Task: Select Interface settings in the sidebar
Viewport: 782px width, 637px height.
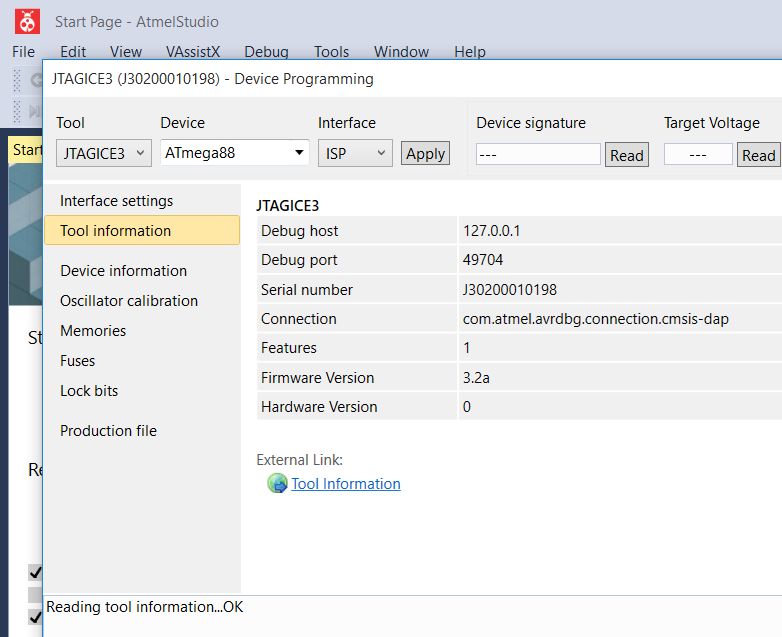Action: pyautogui.click(x=117, y=201)
